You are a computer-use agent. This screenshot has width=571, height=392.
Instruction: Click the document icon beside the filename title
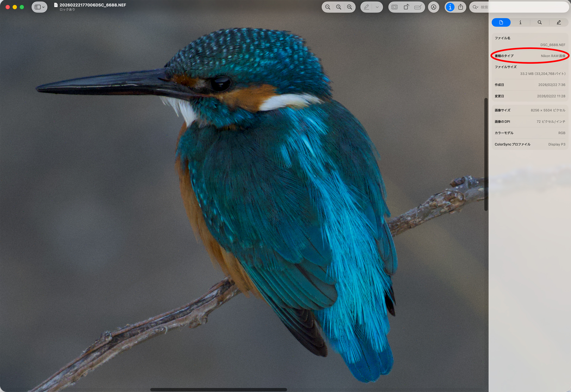[56, 5]
